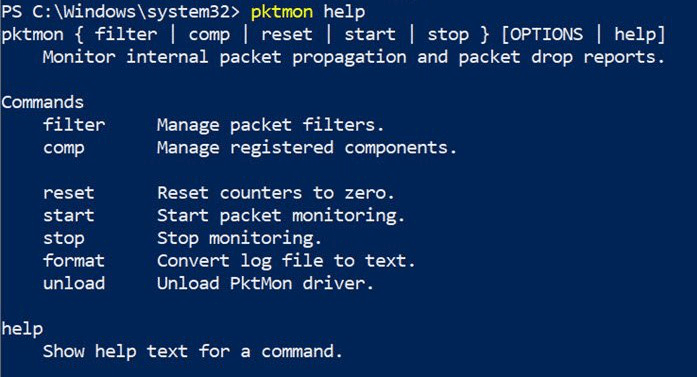The height and width of the screenshot is (377, 697).
Task: Click the unload command entry
Action: click(74, 283)
